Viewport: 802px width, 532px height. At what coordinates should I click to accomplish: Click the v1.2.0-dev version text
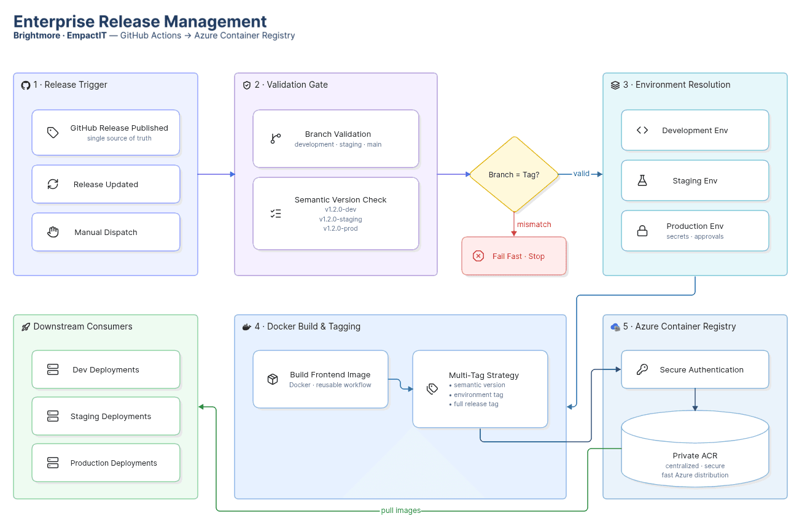[341, 210]
